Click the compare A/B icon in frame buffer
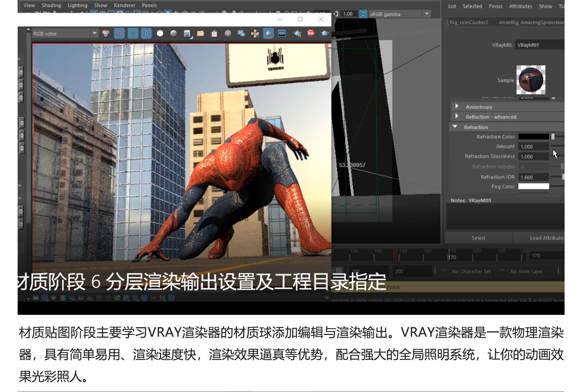Screen dimensions: 584x392 click(282, 33)
